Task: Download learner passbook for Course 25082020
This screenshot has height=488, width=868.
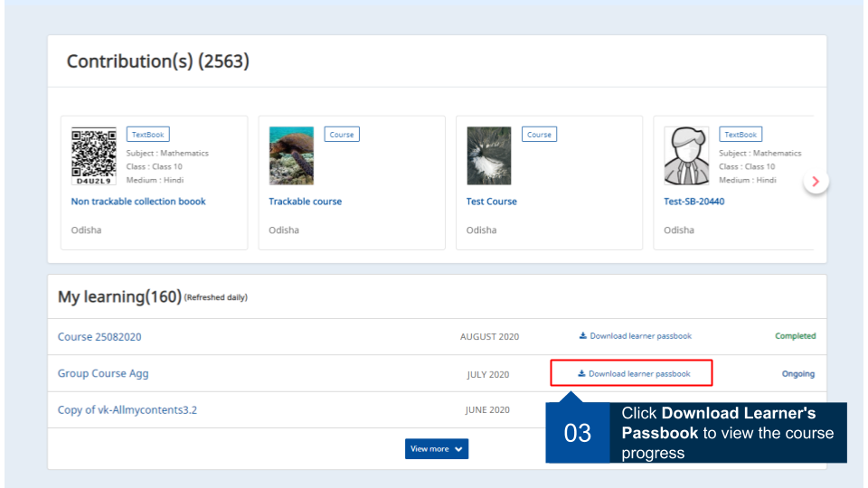Action: (640, 336)
